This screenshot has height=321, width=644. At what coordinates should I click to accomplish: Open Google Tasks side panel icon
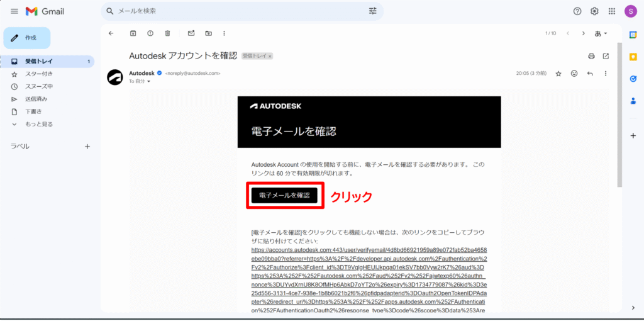[x=633, y=79]
